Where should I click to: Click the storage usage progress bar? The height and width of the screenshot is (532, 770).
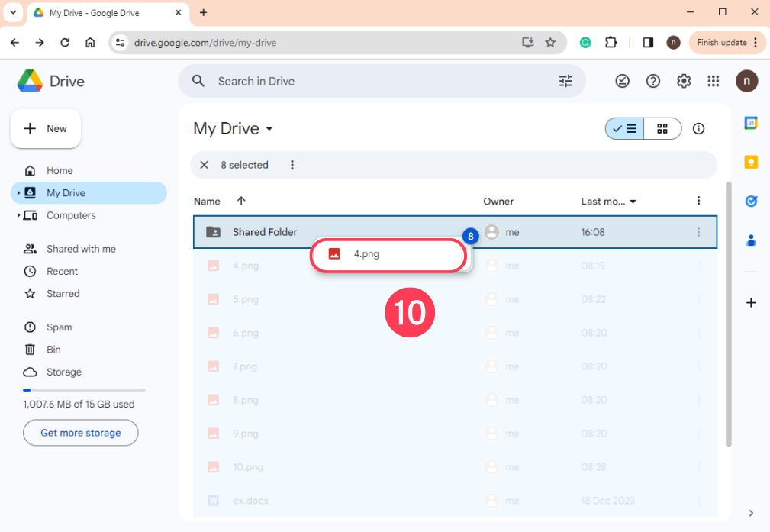point(82,389)
